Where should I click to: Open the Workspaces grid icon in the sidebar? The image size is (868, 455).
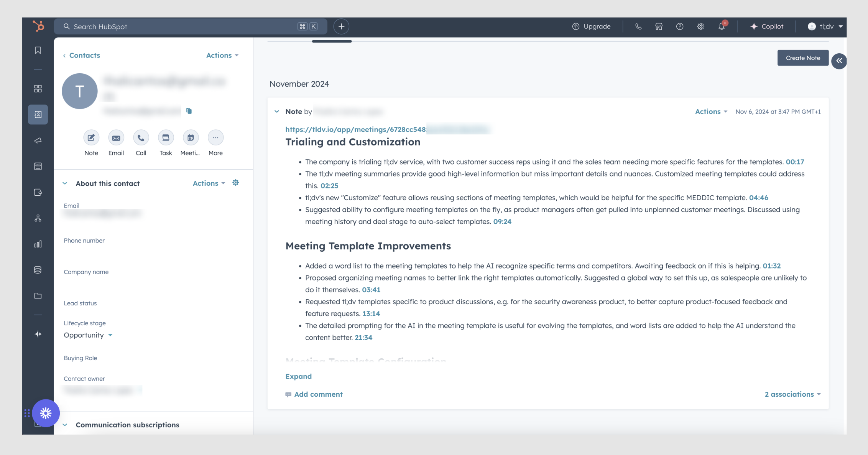[38, 89]
